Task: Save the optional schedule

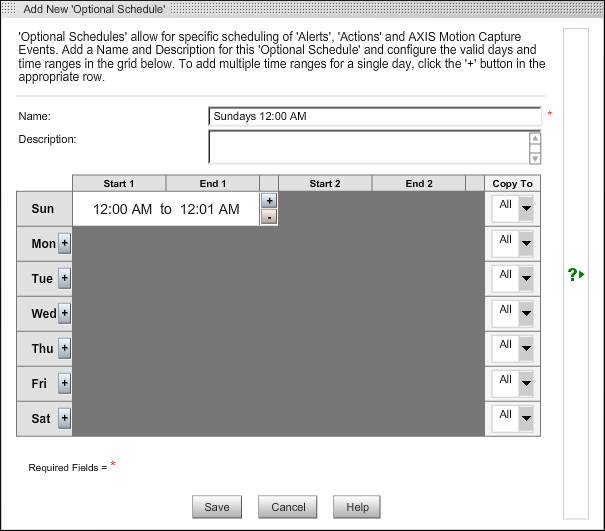Action: coord(217,507)
